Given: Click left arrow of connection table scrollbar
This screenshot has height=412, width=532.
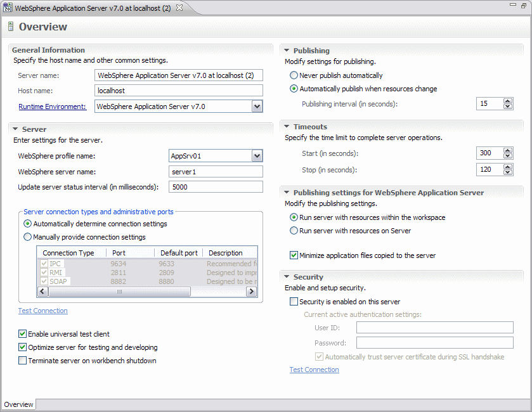Looking at the screenshot, I should click(42, 292).
